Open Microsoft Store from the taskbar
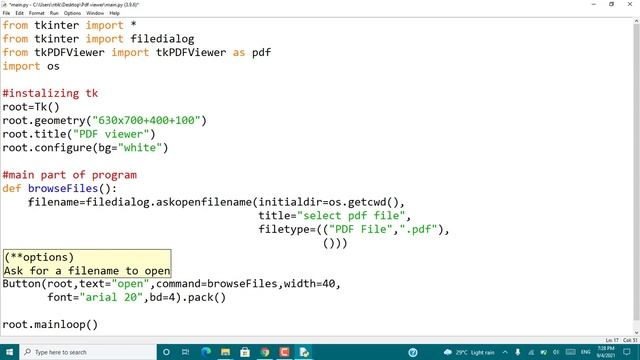640x360 pixels. [245, 352]
